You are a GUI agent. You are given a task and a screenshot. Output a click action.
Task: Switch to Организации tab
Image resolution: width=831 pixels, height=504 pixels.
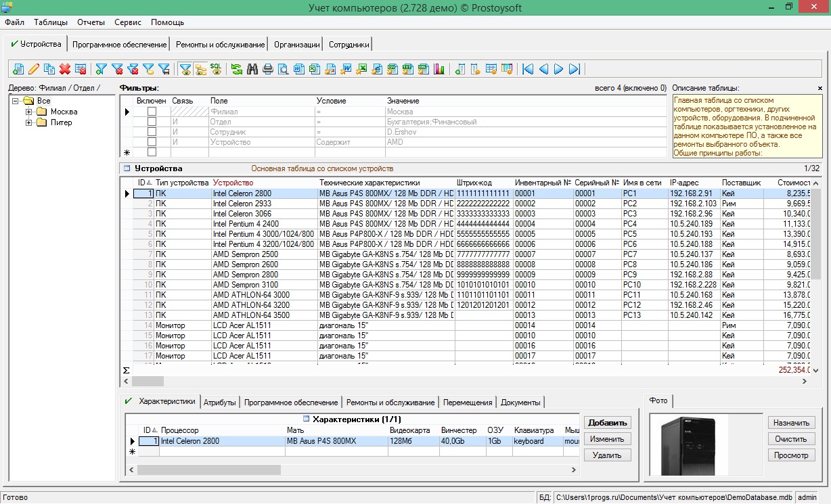click(296, 45)
